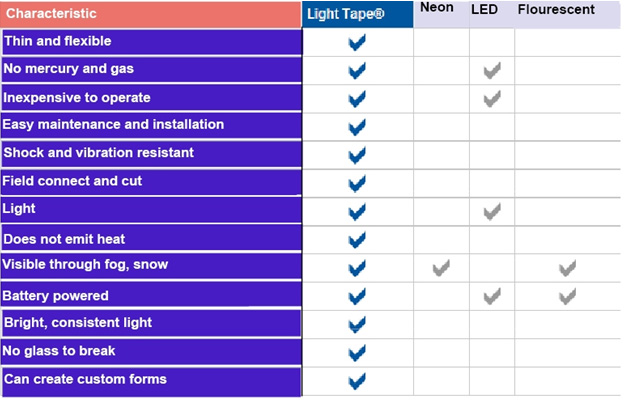Click LED checkmark in the Light row
This screenshot has width=628, height=400.
click(x=491, y=212)
